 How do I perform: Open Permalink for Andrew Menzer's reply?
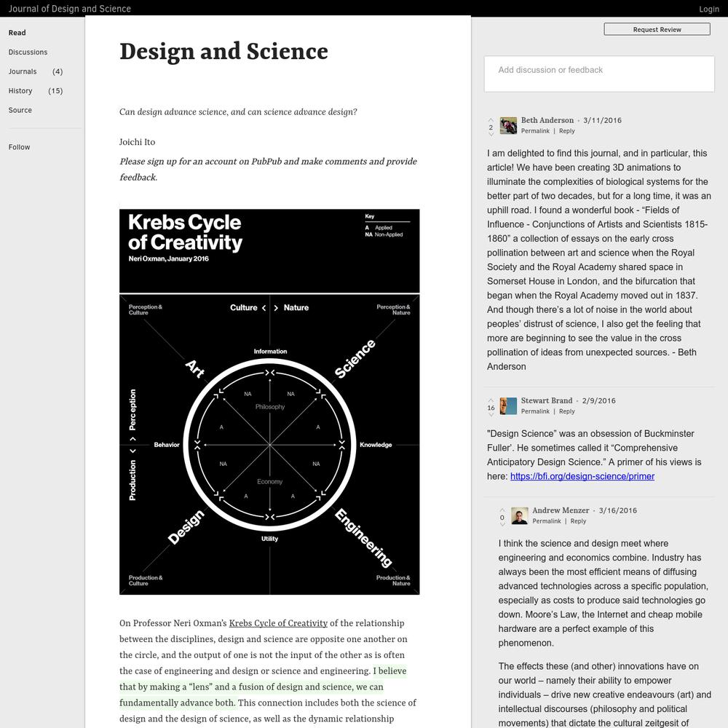click(547, 521)
